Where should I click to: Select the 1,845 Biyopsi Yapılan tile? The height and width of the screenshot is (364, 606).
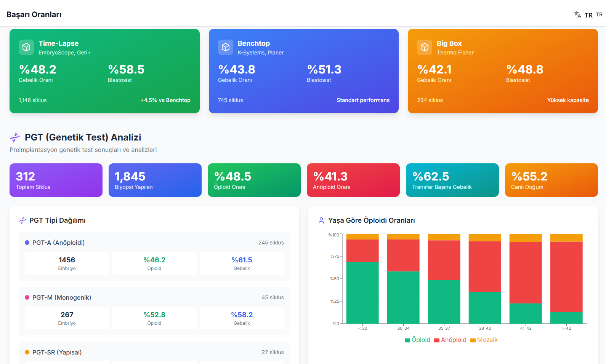(155, 180)
